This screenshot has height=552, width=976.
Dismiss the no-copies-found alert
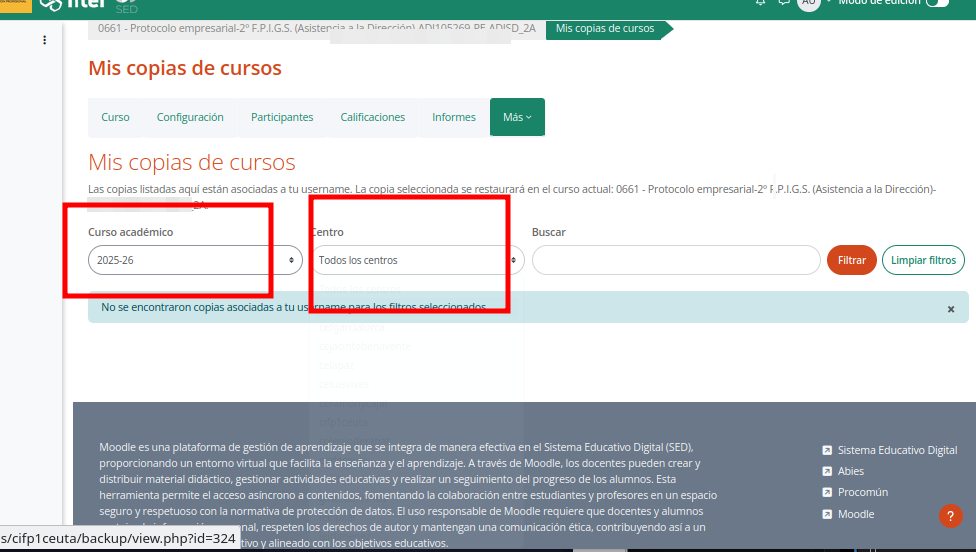click(x=950, y=309)
